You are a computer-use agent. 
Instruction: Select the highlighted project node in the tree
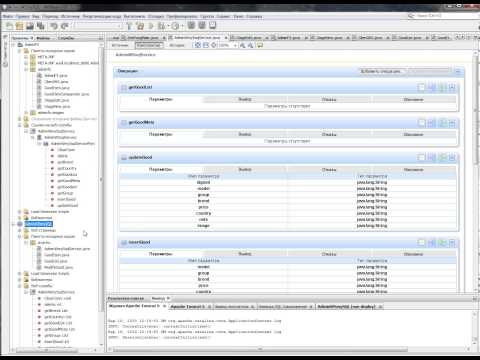39,224
